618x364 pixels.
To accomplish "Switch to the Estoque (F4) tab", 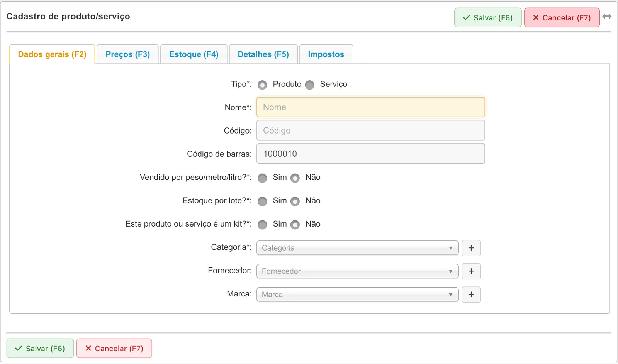I will [x=194, y=54].
